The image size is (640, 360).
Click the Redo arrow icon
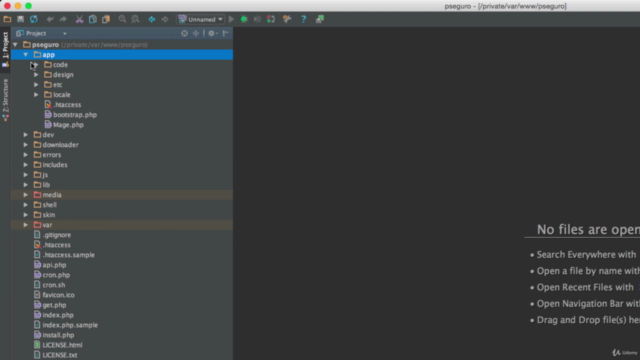[63, 19]
